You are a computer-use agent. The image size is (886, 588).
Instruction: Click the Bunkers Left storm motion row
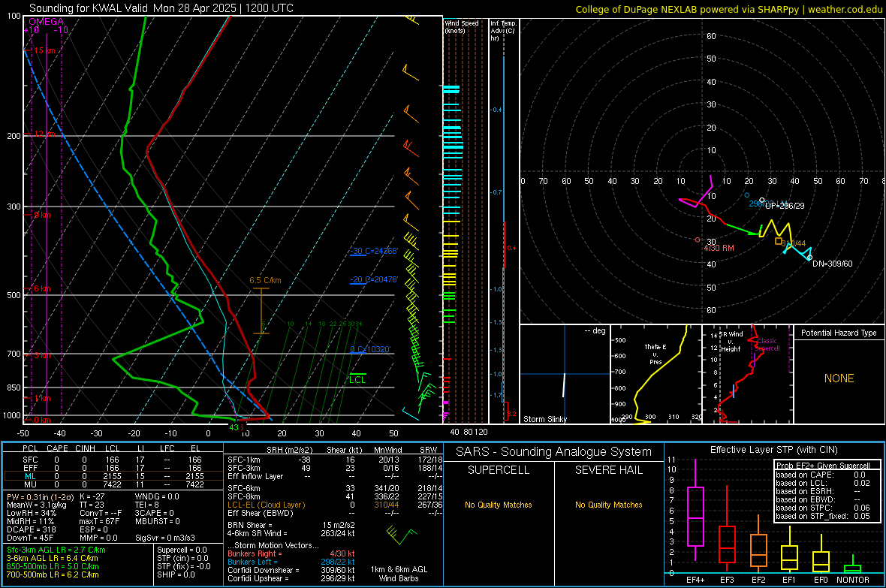291,562
